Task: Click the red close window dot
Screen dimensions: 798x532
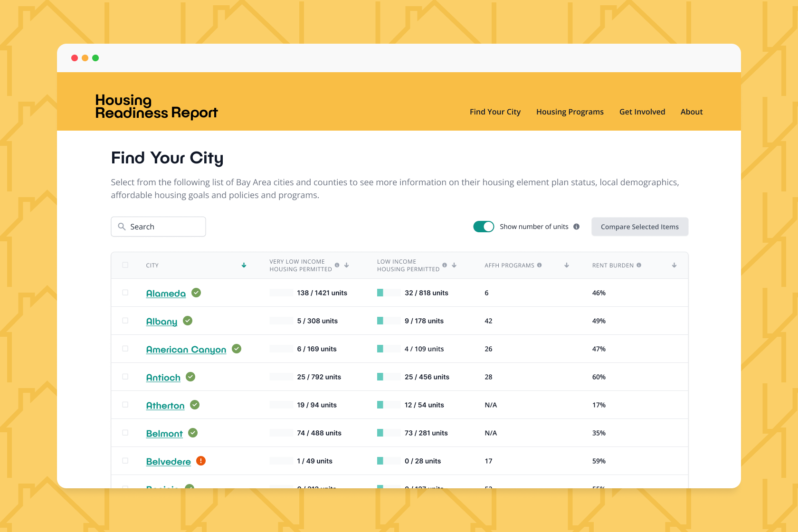Action: [75, 58]
